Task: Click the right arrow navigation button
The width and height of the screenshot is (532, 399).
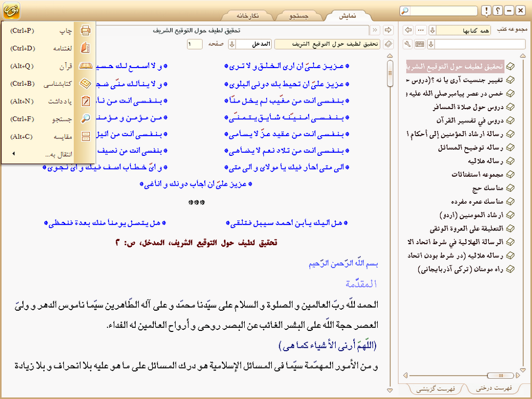Action: click(x=388, y=30)
